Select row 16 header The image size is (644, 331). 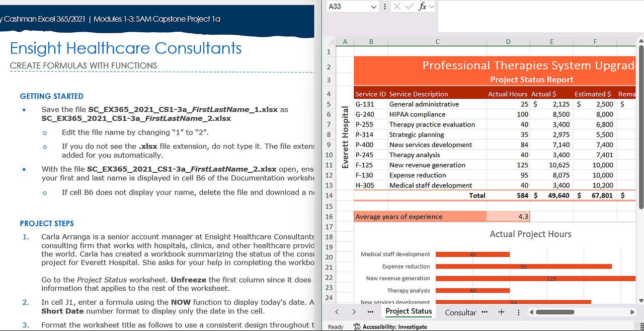[x=329, y=217]
